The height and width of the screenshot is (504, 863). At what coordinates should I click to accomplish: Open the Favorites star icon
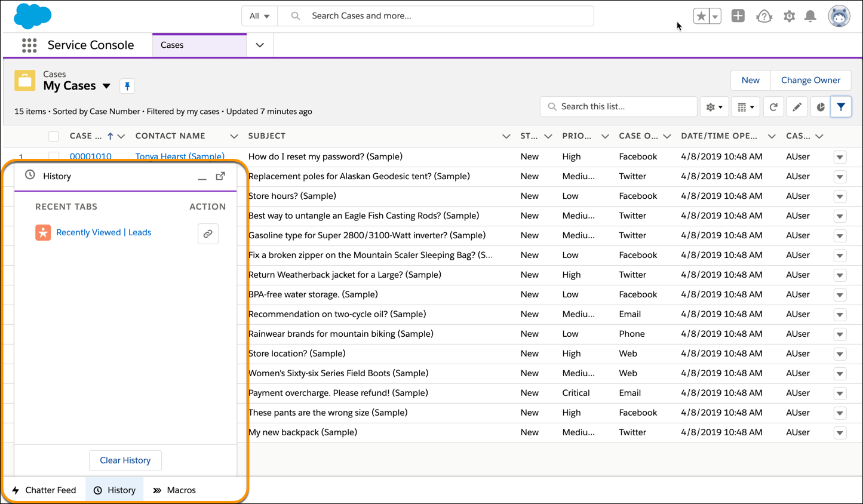pos(701,16)
